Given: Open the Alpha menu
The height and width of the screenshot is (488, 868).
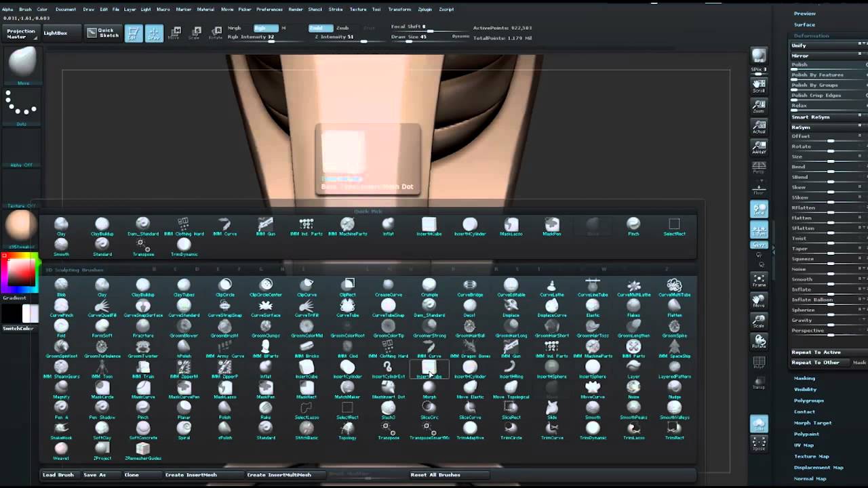Looking at the screenshot, I should (7, 9).
